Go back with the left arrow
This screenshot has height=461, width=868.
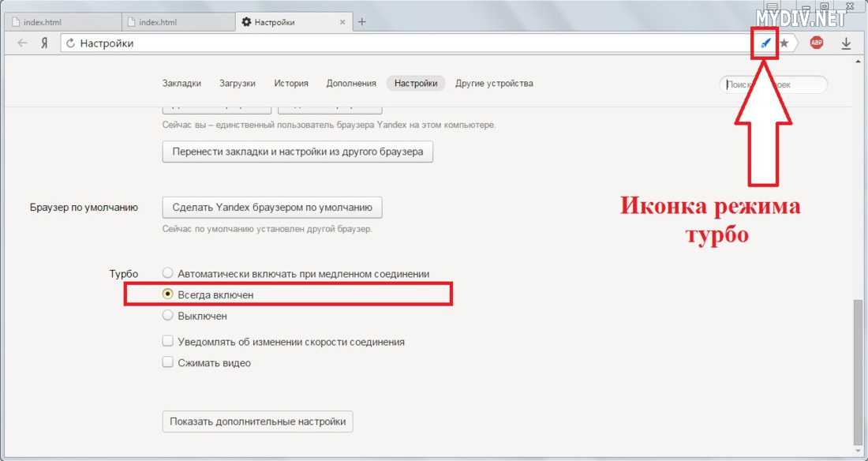click(x=22, y=43)
